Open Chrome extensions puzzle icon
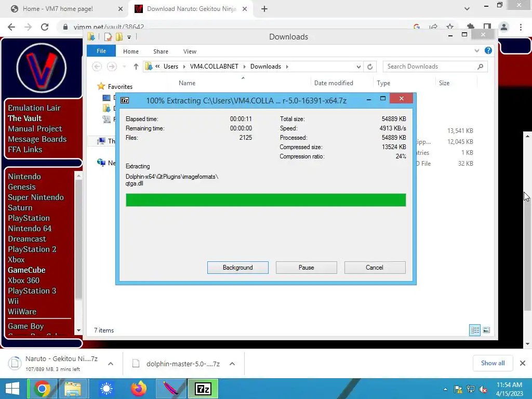The image size is (532, 399). [471, 27]
